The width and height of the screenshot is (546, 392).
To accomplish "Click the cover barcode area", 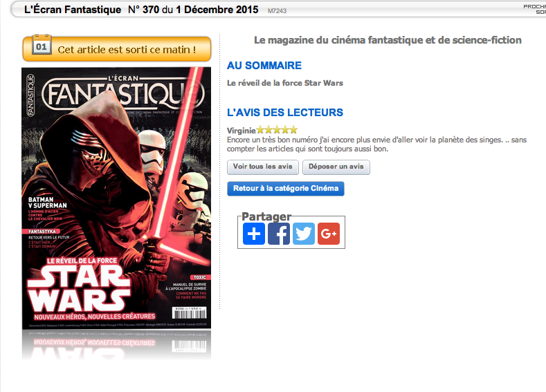I will click(x=190, y=312).
